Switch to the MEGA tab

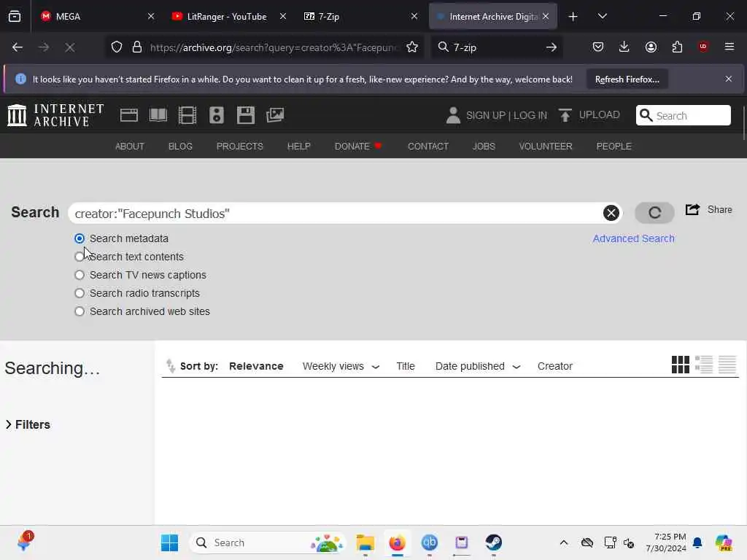[98, 16]
